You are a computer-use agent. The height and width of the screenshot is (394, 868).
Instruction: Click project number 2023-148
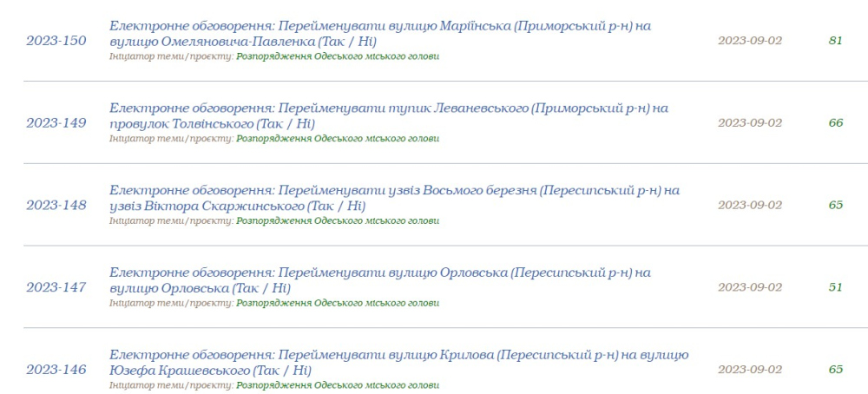coord(56,205)
